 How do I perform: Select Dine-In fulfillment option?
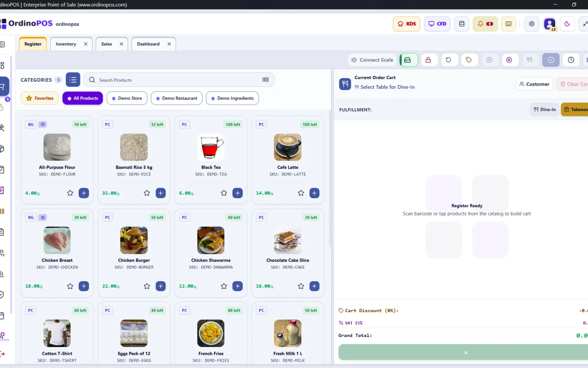click(x=545, y=110)
